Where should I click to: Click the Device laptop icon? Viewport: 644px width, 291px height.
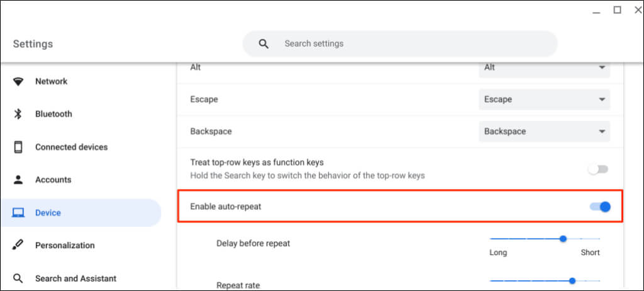(x=18, y=213)
